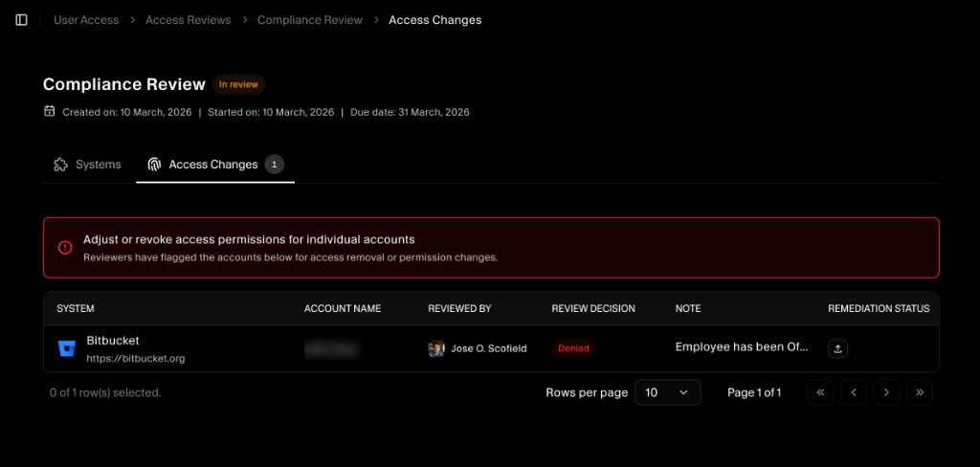Click the calendar icon beside Created on
This screenshot has height=467, width=980.
point(50,111)
